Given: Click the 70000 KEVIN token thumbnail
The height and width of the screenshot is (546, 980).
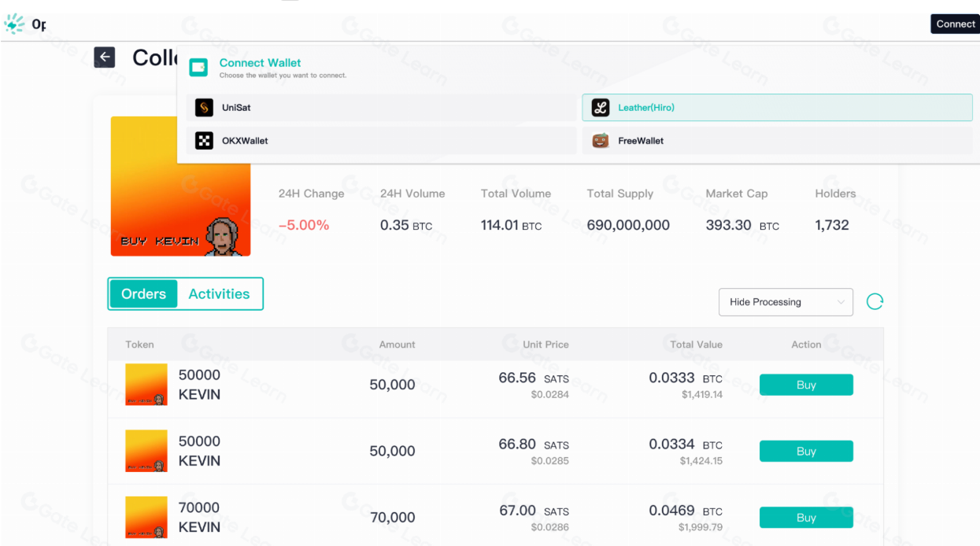Looking at the screenshot, I should 146,517.
